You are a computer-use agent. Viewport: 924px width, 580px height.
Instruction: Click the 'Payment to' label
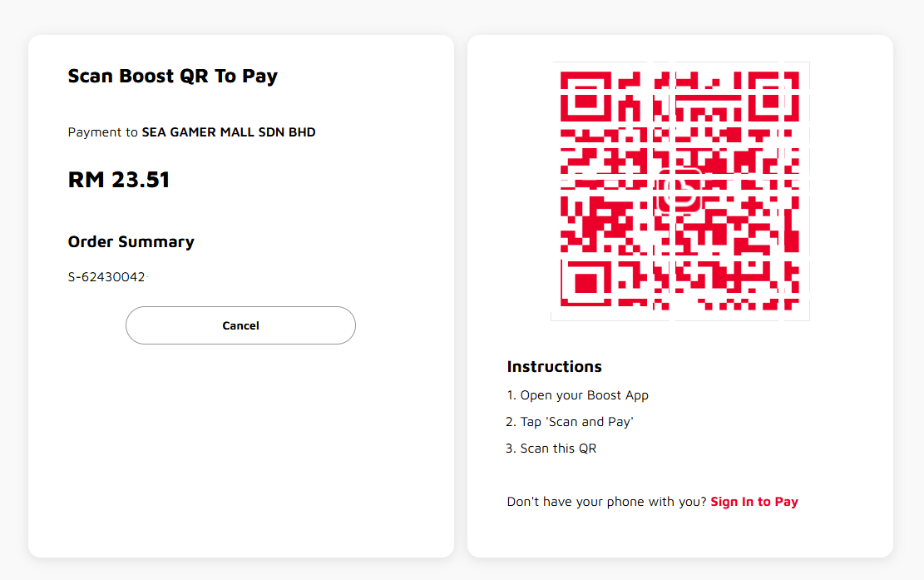[x=102, y=132]
